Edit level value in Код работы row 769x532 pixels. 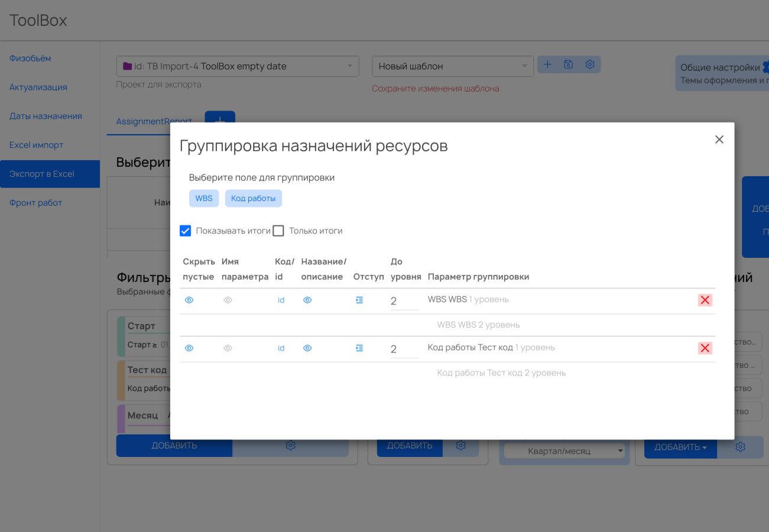coord(404,349)
